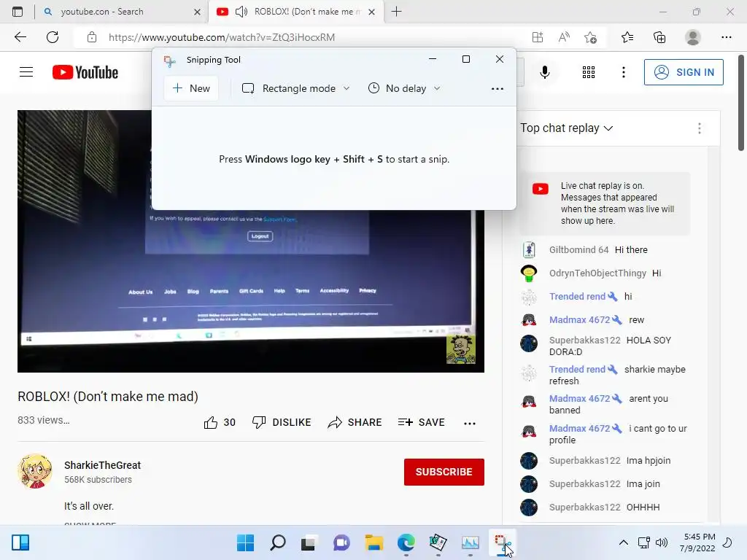Click SUBSCRIBE to SharkieTheGreat

[x=444, y=472]
